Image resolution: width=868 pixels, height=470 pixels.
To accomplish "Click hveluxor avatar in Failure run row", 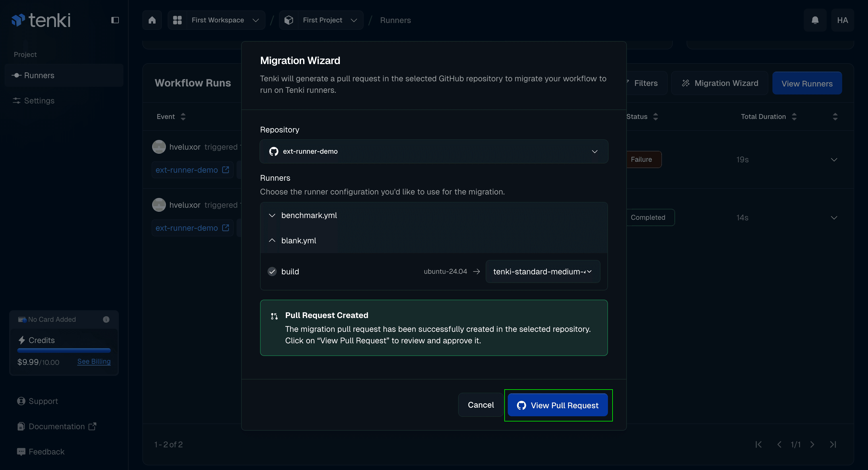I will click(x=159, y=147).
